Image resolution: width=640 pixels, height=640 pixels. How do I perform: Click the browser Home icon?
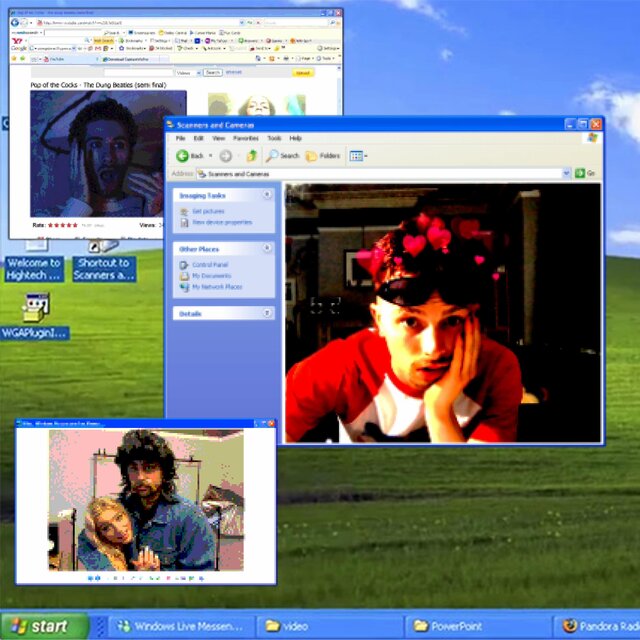258,59
